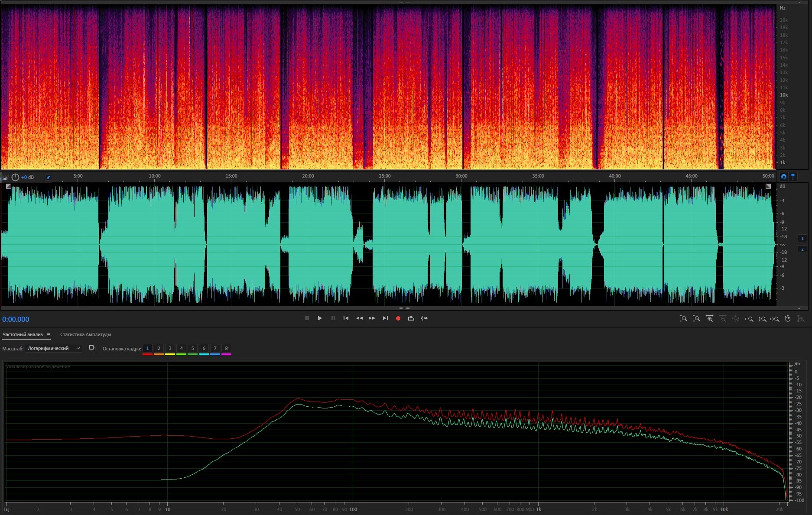Click the red Record button

point(398,318)
